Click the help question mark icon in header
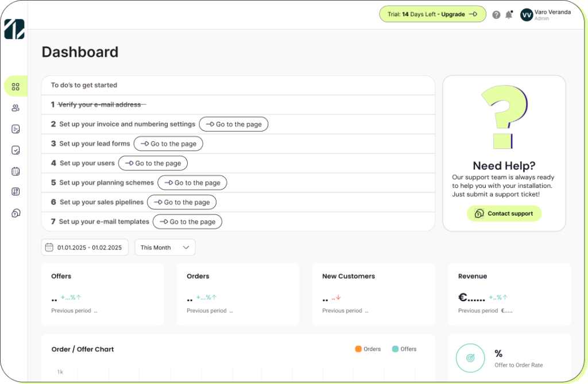Image resolution: width=588 pixels, height=384 pixels. pyautogui.click(x=496, y=15)
